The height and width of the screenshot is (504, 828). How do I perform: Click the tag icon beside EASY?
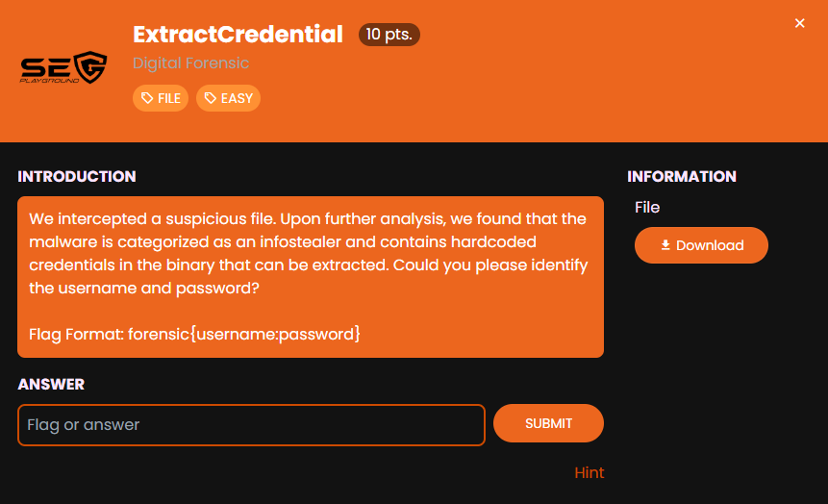click(211, 98)
